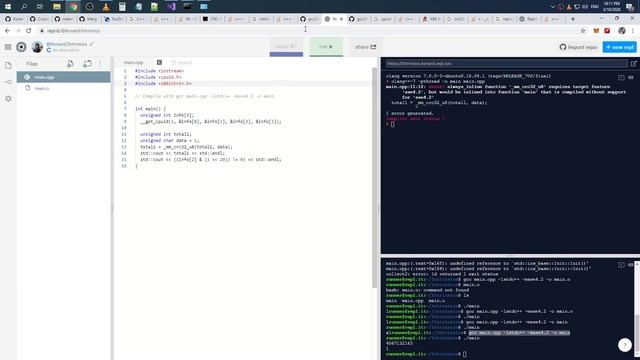The height and width of the screenshot is (360, 640).
Task: Switch to the first GitHub browser tab
Action: 14,19
